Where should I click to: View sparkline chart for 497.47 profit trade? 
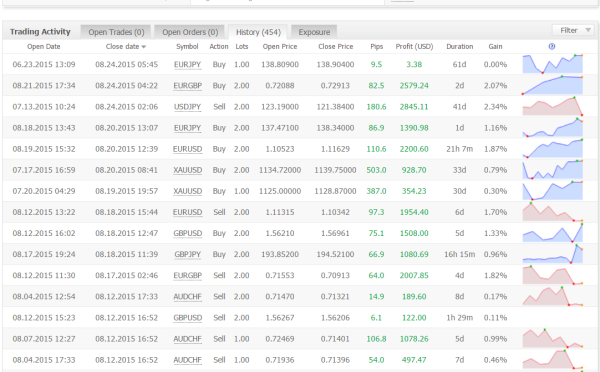553,360
